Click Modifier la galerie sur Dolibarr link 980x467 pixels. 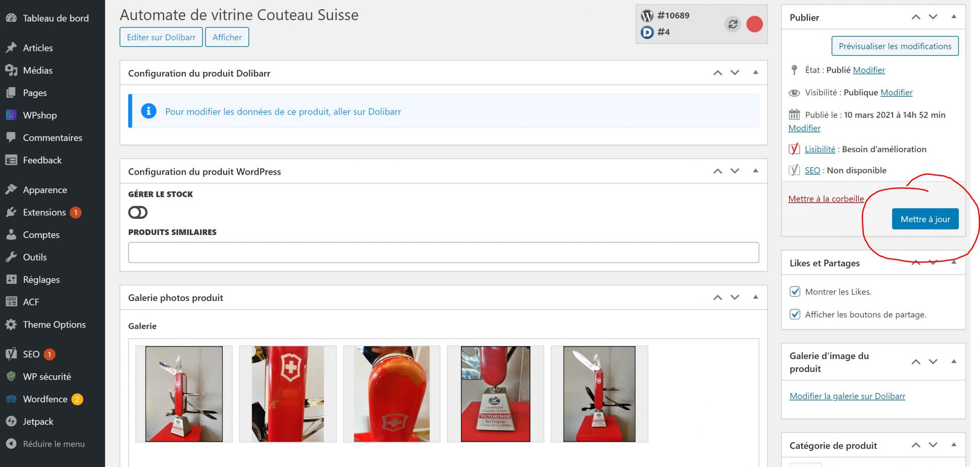point(847,396)
